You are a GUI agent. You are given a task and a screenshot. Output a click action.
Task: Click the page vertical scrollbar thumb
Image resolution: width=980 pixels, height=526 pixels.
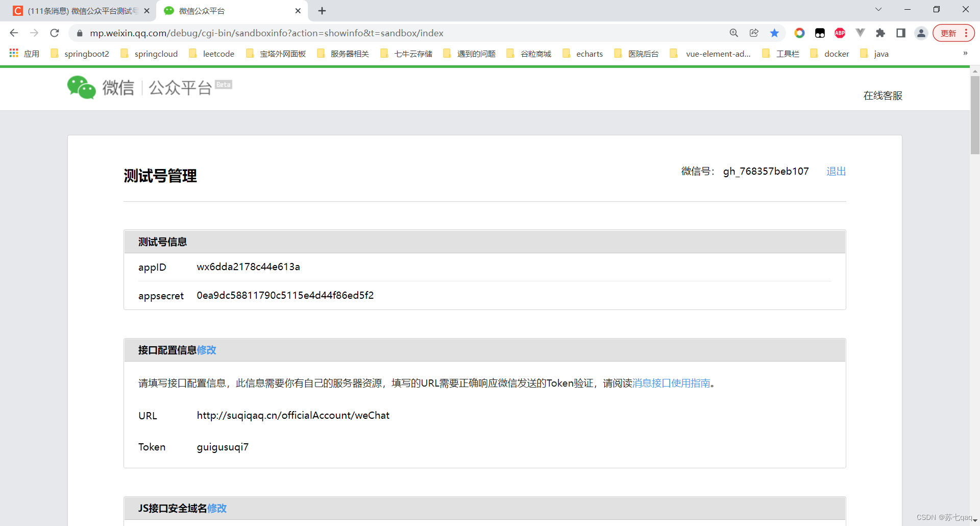(x=975, y=115)
